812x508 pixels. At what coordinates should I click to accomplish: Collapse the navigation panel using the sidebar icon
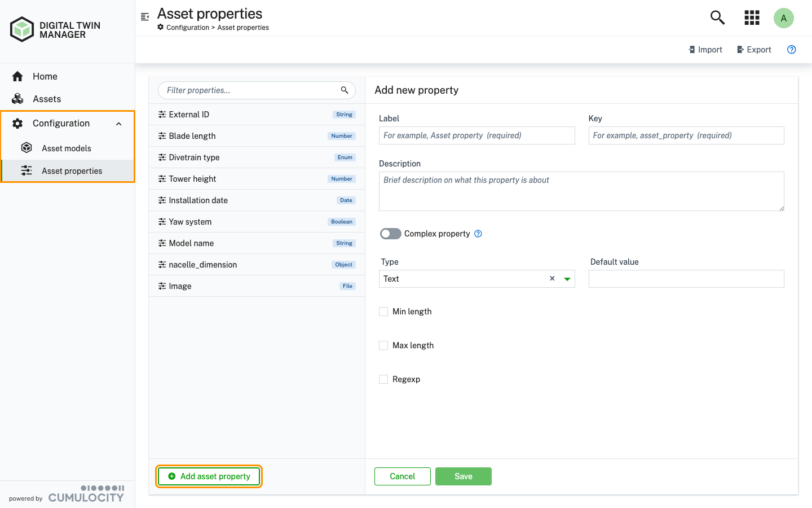pyautogui.click(x=145, y=16)
